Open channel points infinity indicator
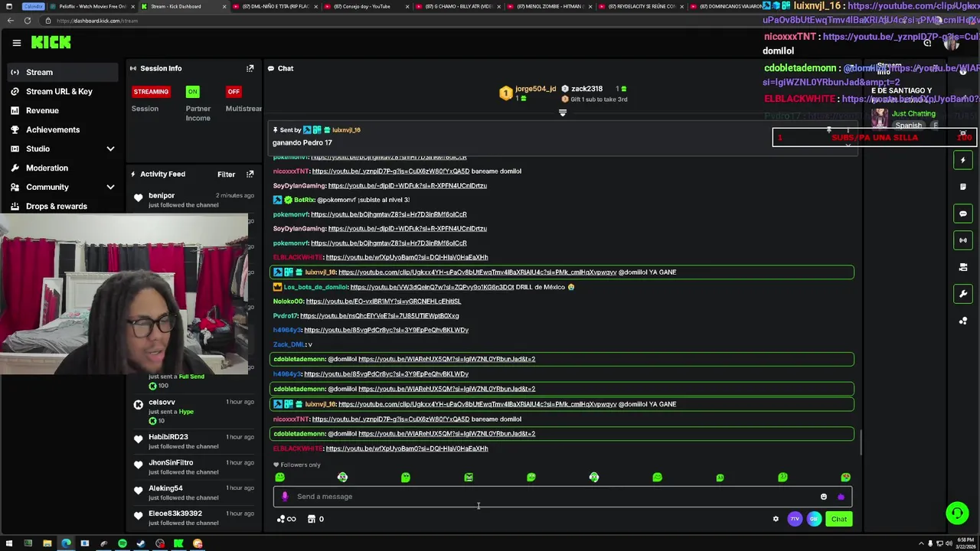The height and width of the screenshot is (551, 980). (286, 519)
